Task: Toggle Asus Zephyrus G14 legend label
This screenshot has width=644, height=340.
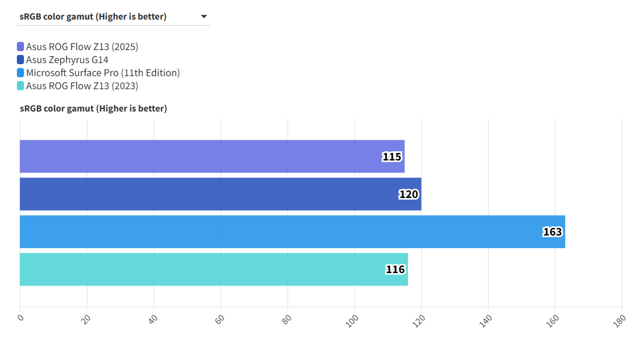Action: coord(67,60)
